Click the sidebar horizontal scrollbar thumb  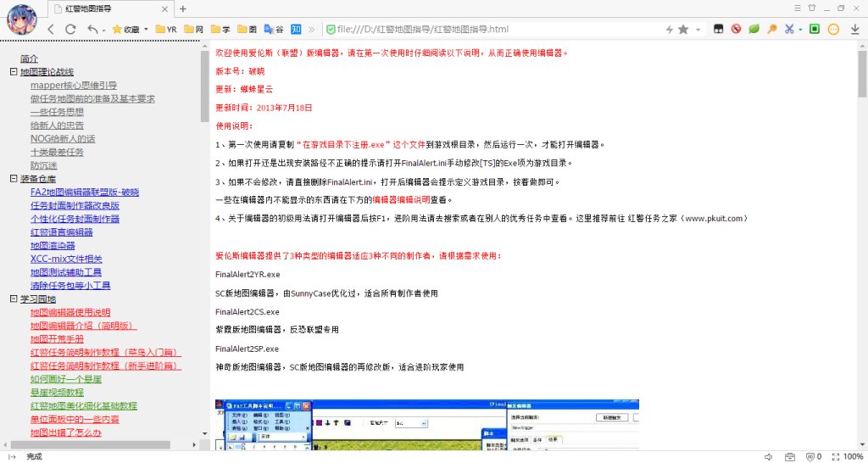(90, 444)
